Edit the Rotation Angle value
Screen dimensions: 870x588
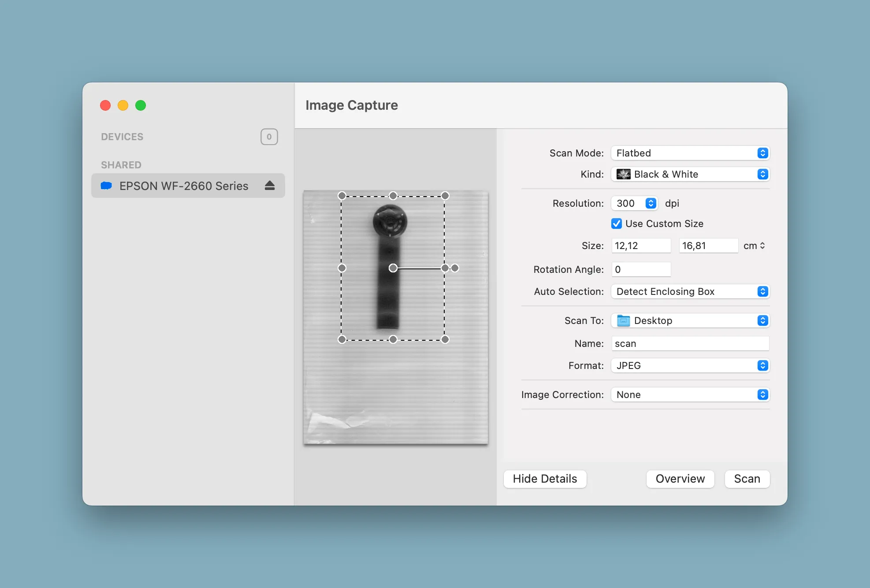click(x=641, y=269)
